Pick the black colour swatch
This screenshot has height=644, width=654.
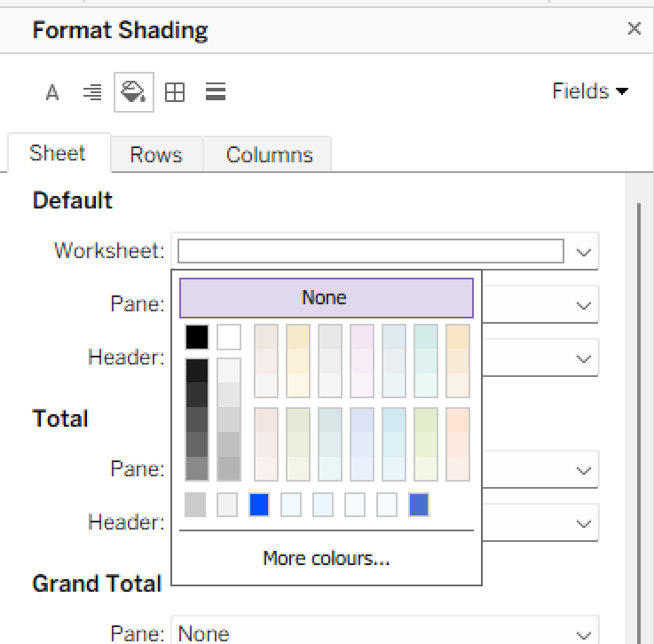197,337
